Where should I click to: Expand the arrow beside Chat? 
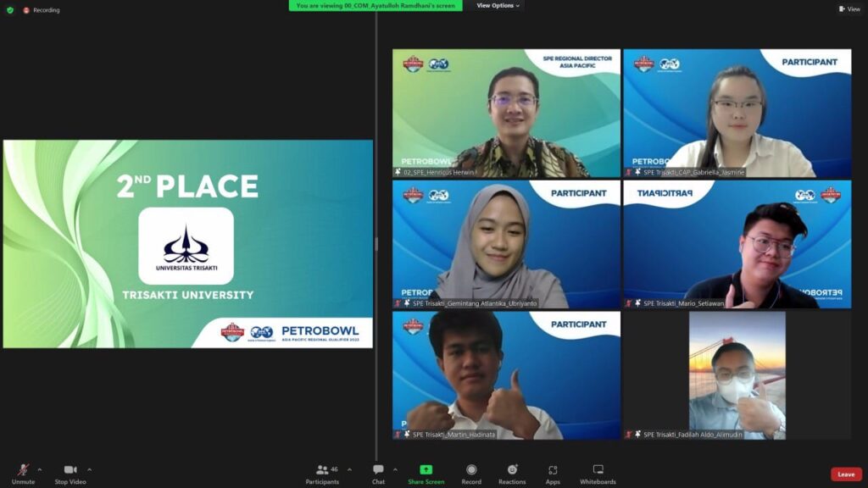click(x=395, y=469)
